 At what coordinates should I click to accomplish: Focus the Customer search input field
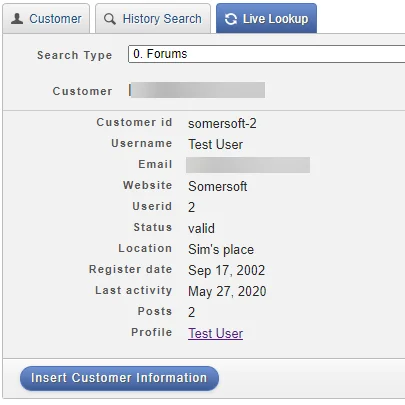click(197, 90)
